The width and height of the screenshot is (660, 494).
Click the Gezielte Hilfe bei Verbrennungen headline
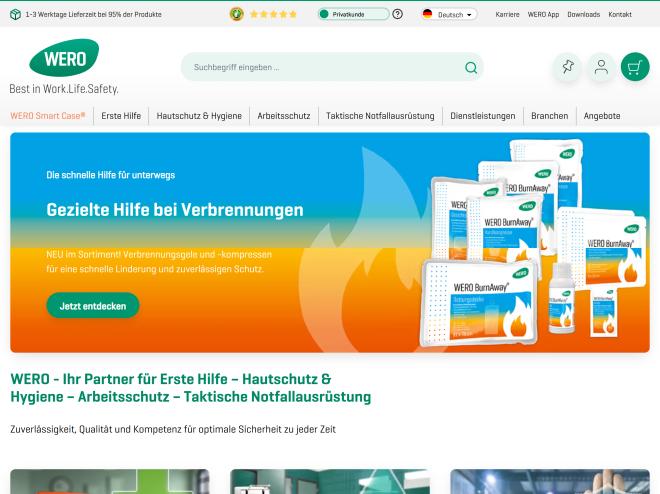pos(175,210)
